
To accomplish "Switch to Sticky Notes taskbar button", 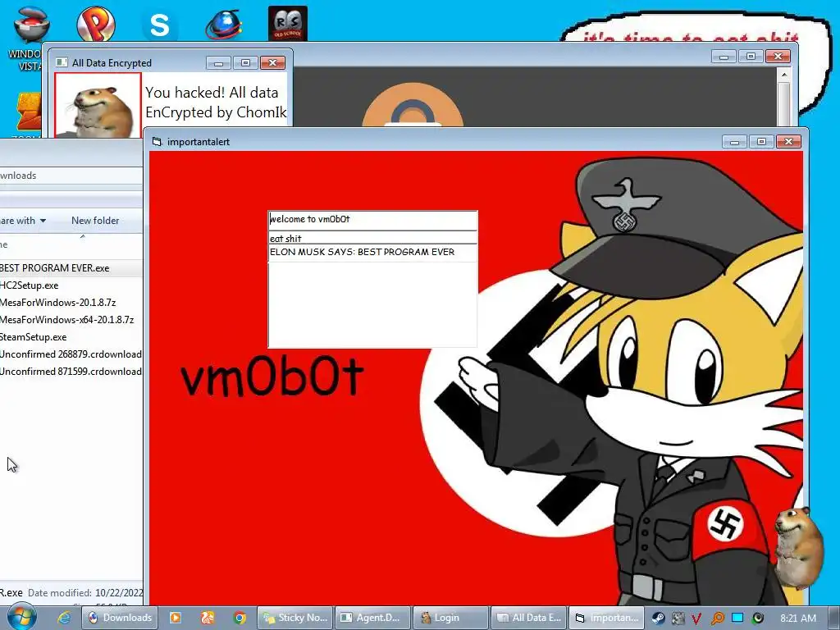I will point(295,618).
